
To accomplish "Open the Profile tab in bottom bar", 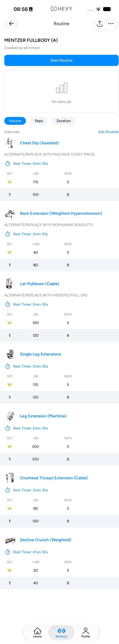I will point(85,633).
